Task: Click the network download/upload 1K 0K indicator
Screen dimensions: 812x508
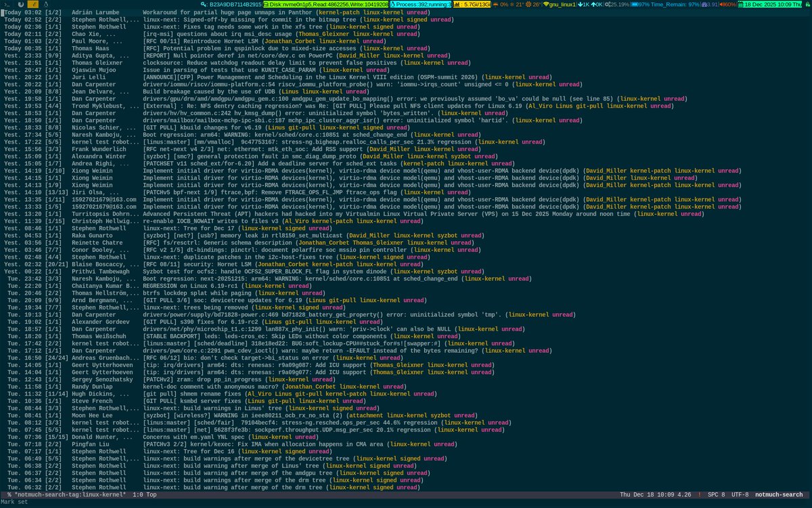Action: tap(591, 5)
